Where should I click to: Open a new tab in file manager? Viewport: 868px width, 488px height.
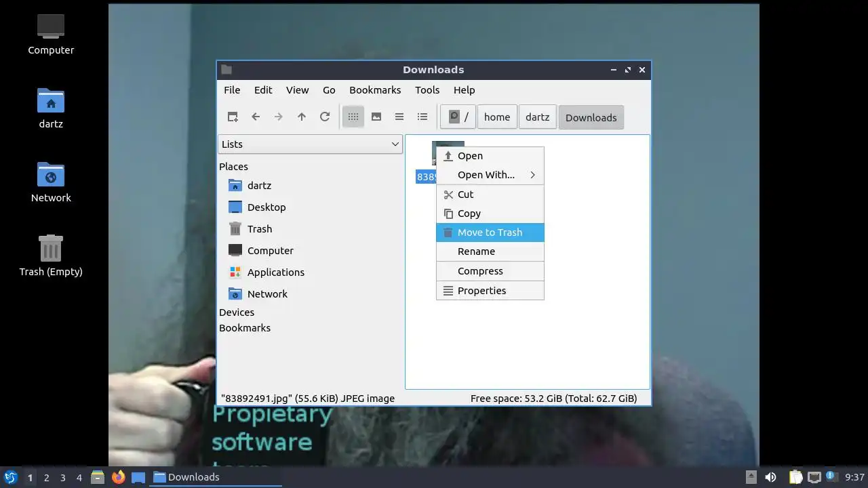click(x=233, y=117)
